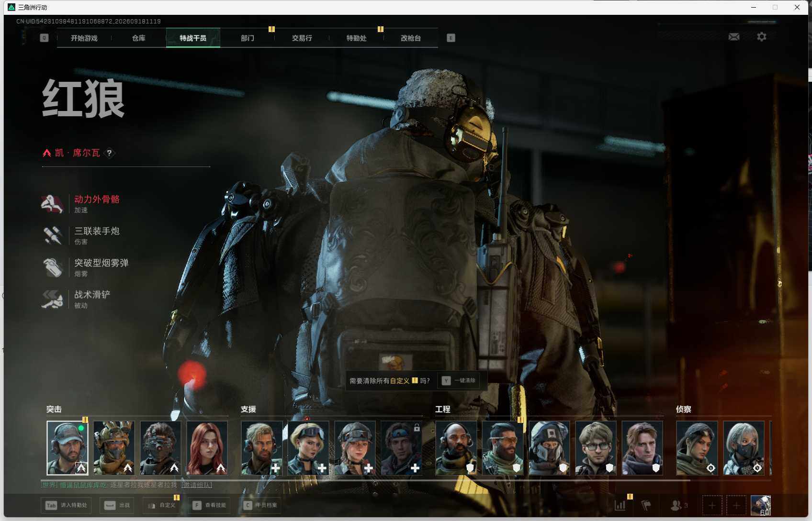Open the 自定义 customize button
812x521 pixels.
pos(161,505)
